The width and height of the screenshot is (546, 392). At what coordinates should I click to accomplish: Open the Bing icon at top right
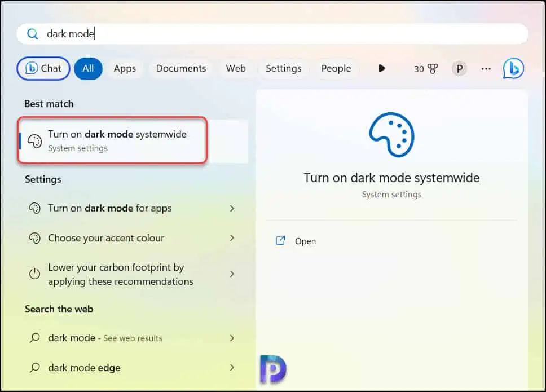513,68
